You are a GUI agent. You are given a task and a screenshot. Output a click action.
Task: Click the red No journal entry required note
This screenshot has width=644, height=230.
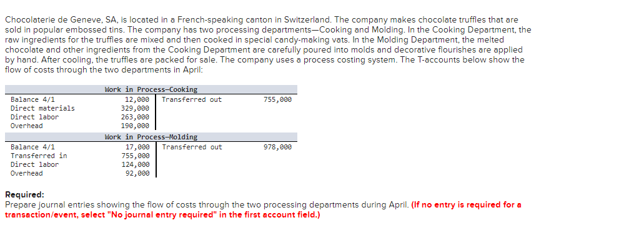[x=263, y=209]
